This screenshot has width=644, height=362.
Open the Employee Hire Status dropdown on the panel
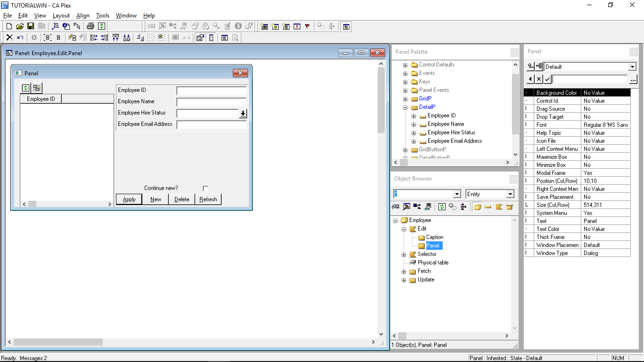(243, 113)
